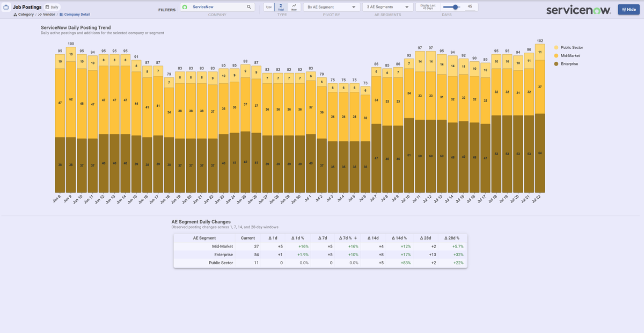Image resolution: width=644 pixels, height=333 pixels.
Task: Click Enterprise +1.9% one-day change
Action: 303,255
